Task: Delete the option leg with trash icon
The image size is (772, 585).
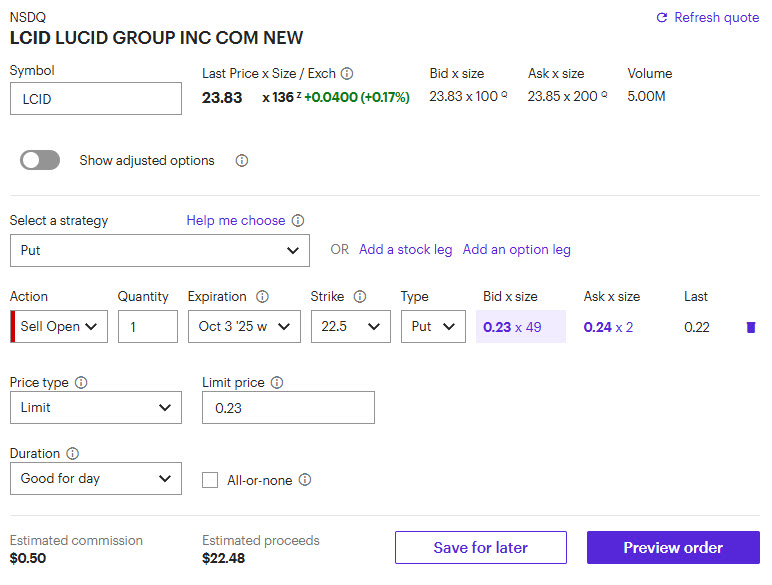Action: (751, 327)
